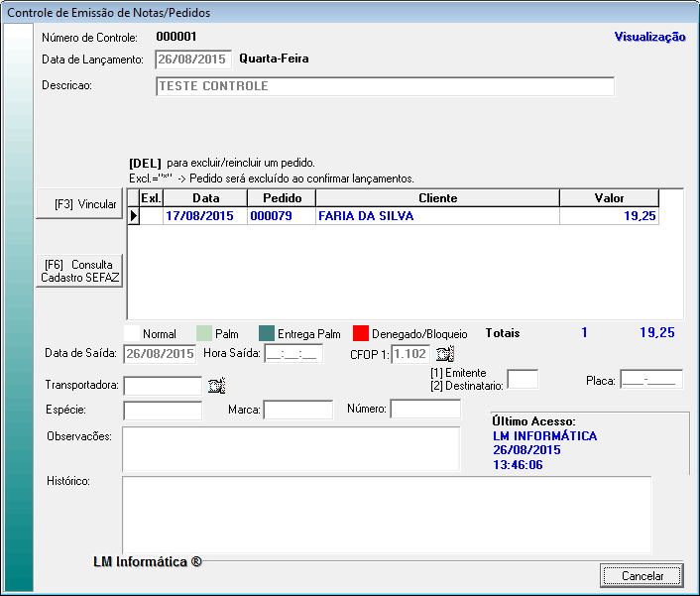
Task: Click the teal Entrega Palm legend swatch
Action: click(266, 334)
